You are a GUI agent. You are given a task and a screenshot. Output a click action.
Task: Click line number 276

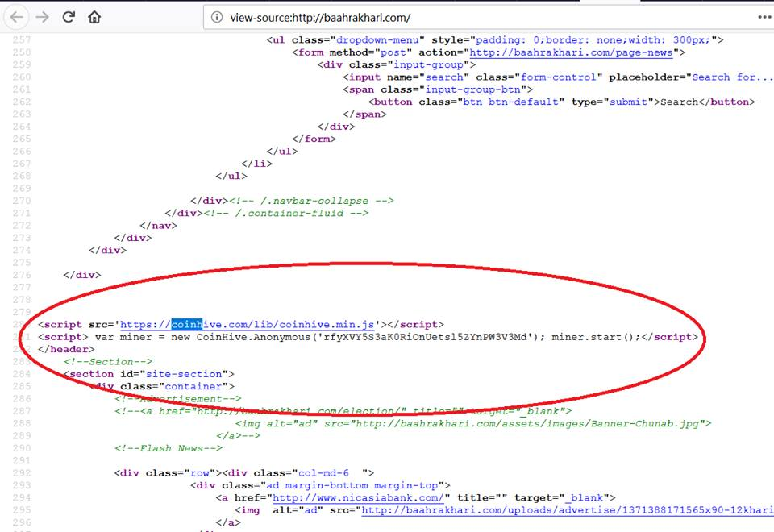[x=22, y=275]
